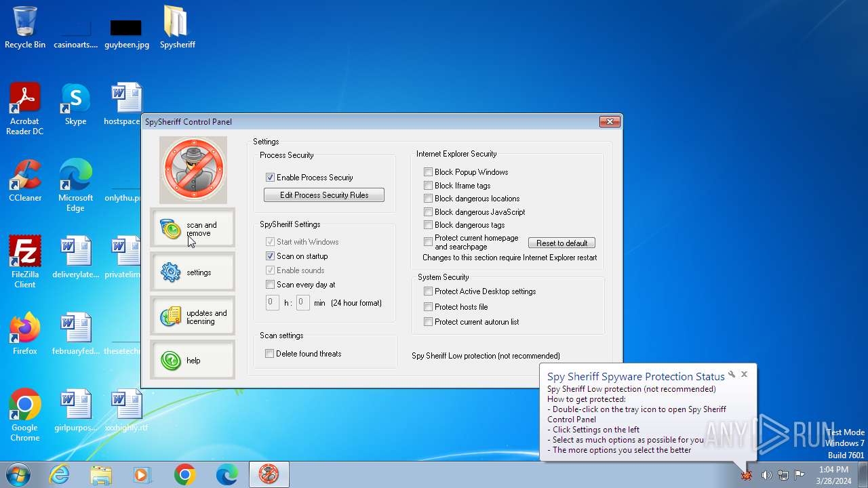
Task: Disable Enable Process Security checkbox
Action: coord(270,178)
